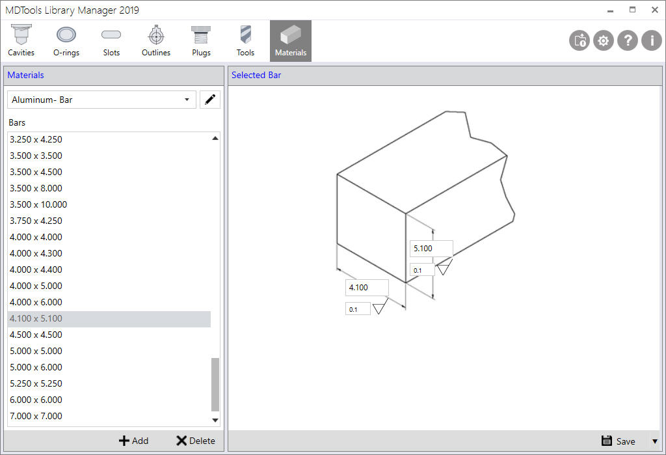Viewport: 666px width, 455px height.
Task: Click surface finish triangle next to 5.100
Action: tap(444, 267)
